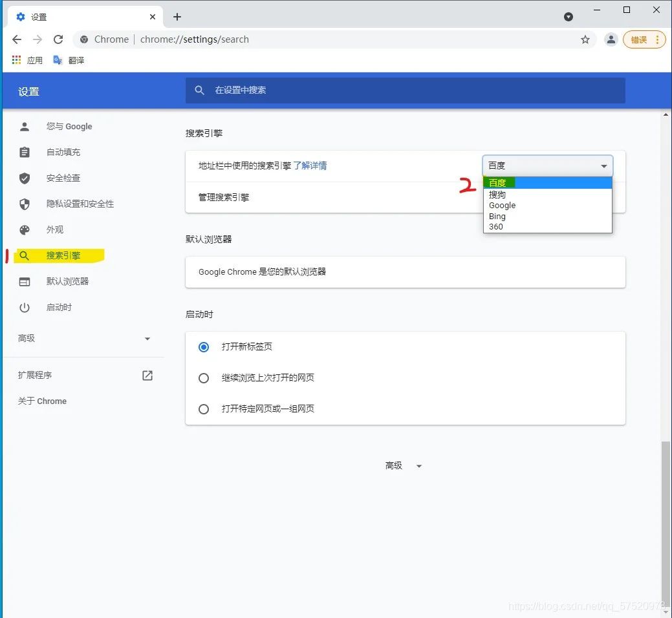Open the 应用 apps grid shortcut
Image resolution: width=672 pixels, height=618 pixels.
click(x=27, y=60)
